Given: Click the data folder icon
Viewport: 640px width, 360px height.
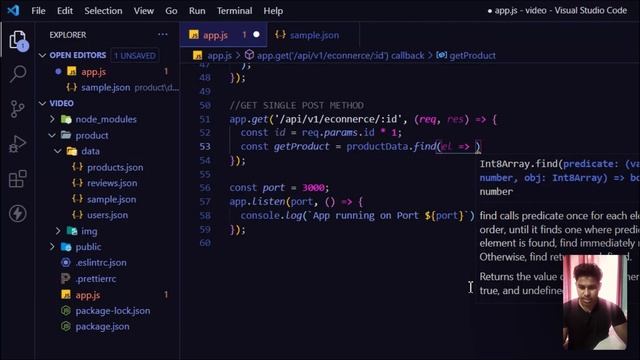Looking at the screenshot, I should 72,151.
